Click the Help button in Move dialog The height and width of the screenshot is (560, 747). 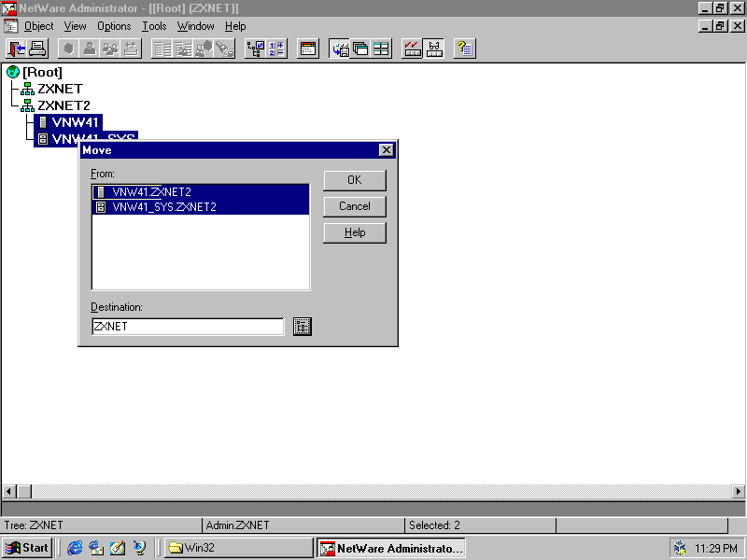355,232
